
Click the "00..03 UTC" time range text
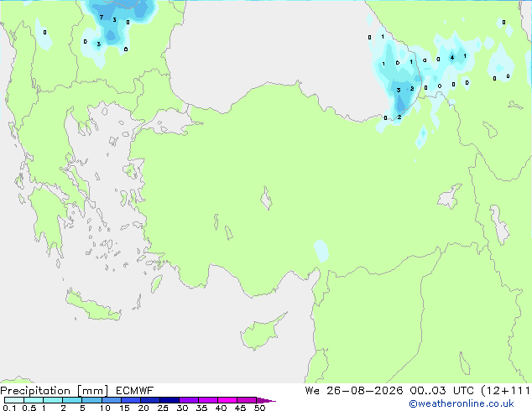(441, 391)
